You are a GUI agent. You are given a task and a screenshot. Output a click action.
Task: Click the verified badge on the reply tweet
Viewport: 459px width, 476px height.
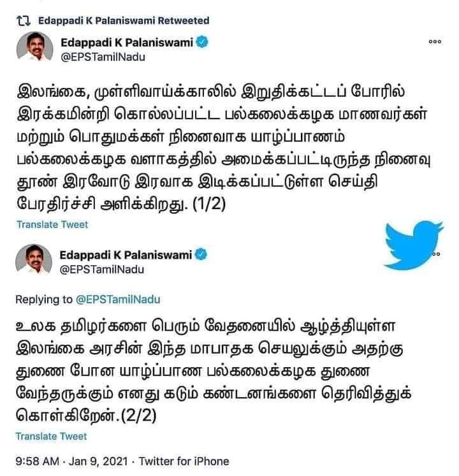click(x=201, y=254)
